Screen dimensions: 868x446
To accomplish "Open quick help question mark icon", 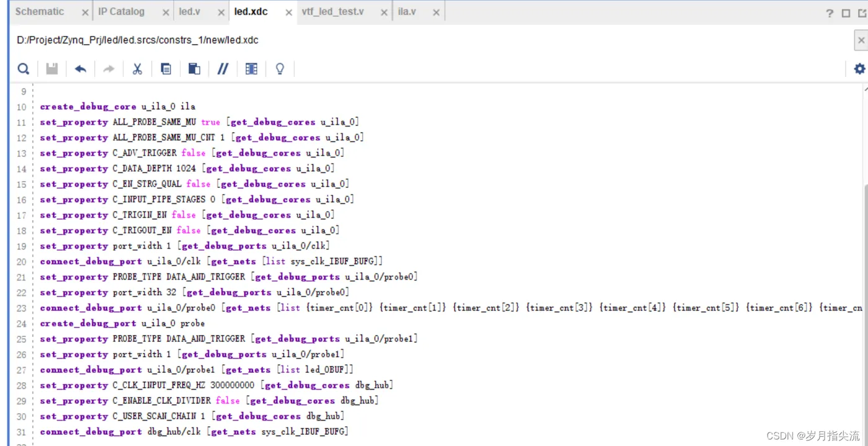I will pyautogui.click(x=830, y=13).
